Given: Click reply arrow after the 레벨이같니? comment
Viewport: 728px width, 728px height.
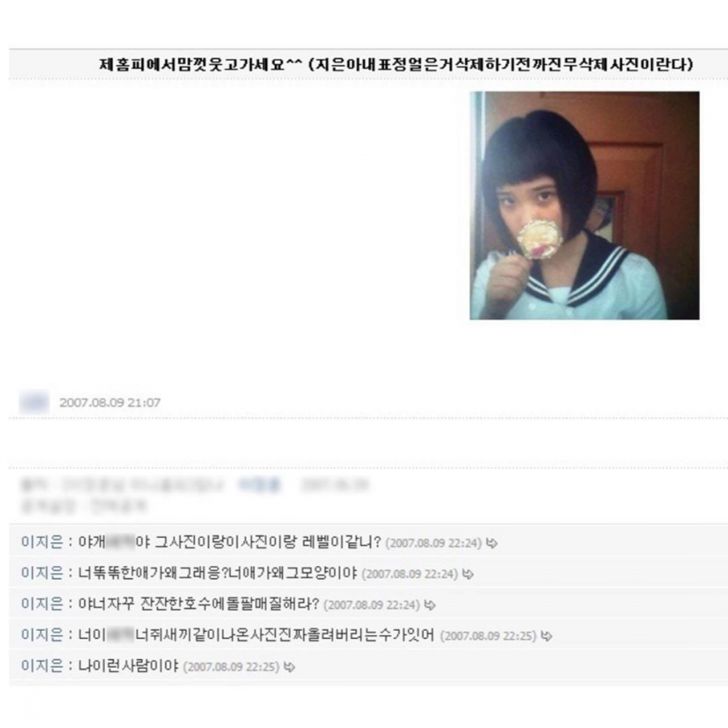Looking at the screenshot, I should [x=492, y=543].
